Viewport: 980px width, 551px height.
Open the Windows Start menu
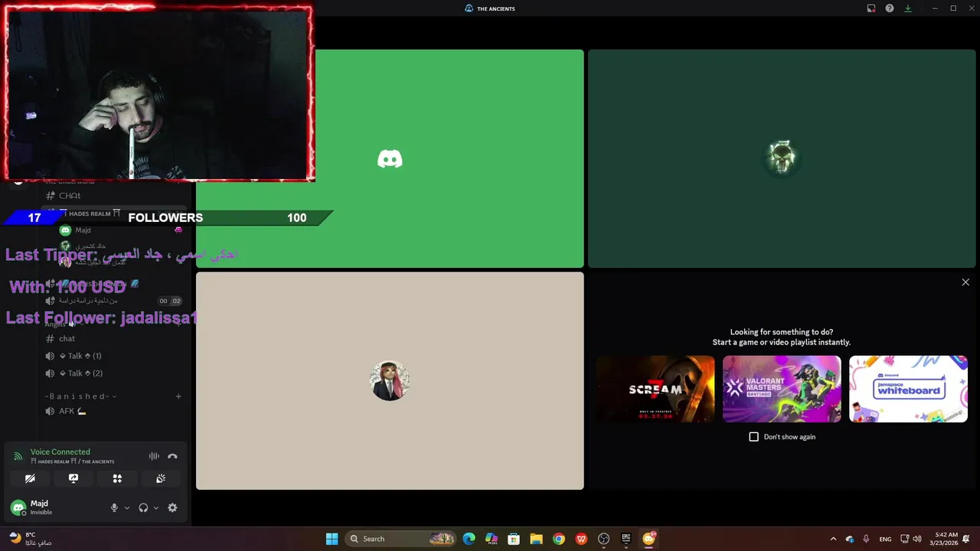pyautogui.click(x=332, y=539)
